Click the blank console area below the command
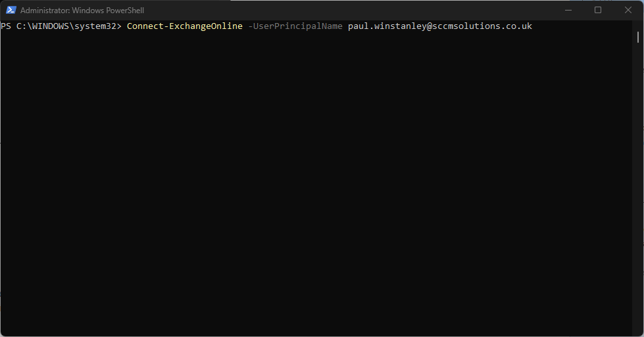The width and height of the screenshot is (644, 337). click(316, 184)
